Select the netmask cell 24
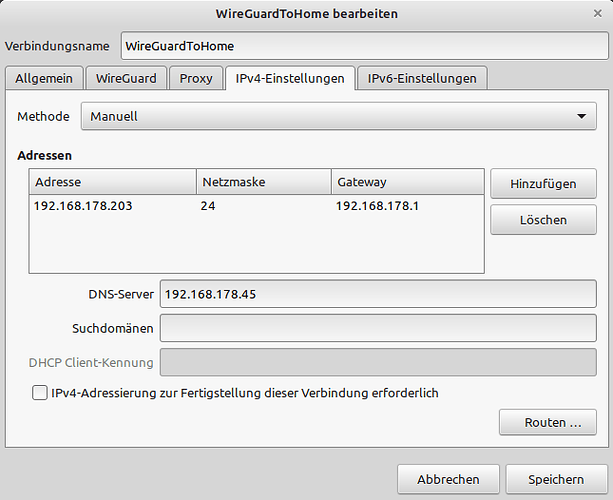Screen dimensions: 613x500 [x=208, y=206]
